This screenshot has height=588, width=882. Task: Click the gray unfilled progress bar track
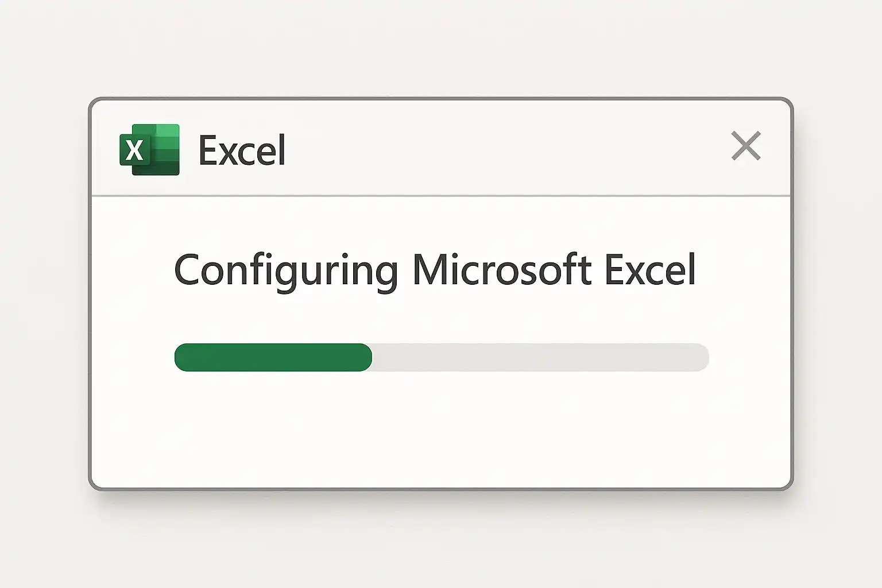coord(540,357)
